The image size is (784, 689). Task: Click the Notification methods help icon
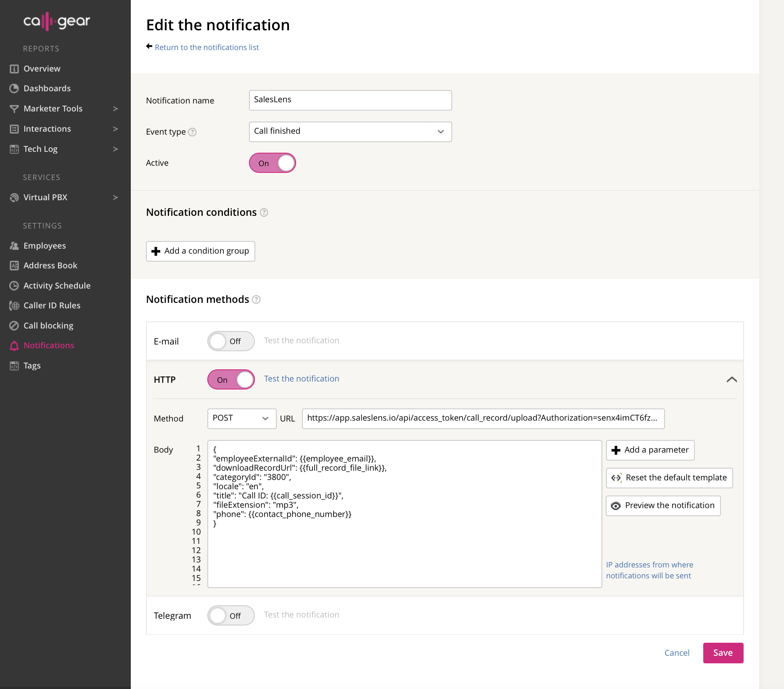coord(256,299)
